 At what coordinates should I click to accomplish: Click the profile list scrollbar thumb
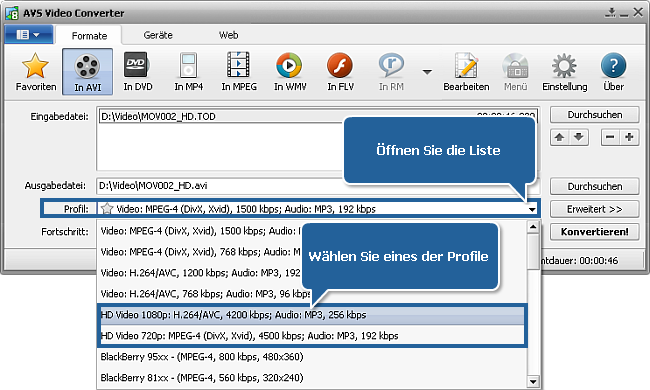click(533, 251)
